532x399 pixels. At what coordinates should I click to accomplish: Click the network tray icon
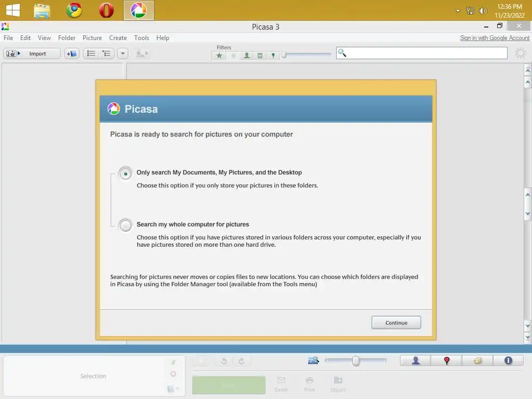point(471,11)
